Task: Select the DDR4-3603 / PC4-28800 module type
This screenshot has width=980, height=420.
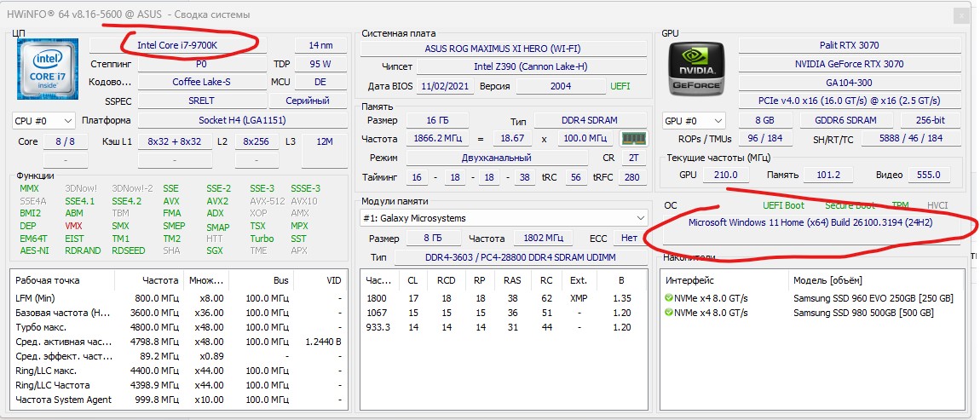Action: pyautogui.click(x=522, y=258)
